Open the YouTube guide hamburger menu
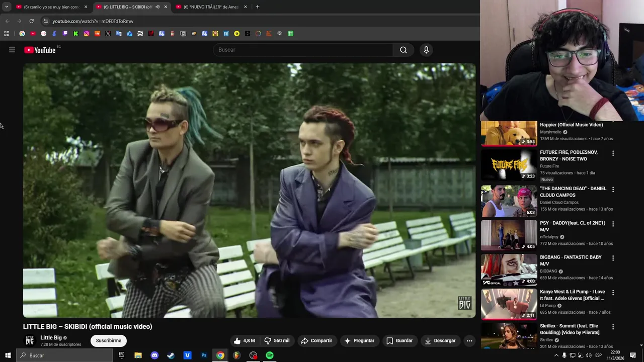The height and width of the screenshot is (362, 644). pyautogui.click(x=12, y=50)
